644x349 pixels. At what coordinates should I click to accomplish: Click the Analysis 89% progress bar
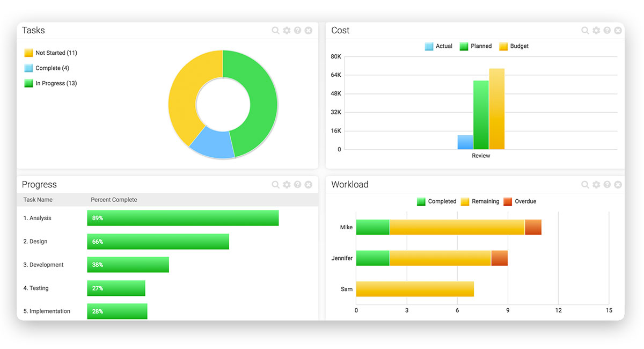(x=182, y=218)
